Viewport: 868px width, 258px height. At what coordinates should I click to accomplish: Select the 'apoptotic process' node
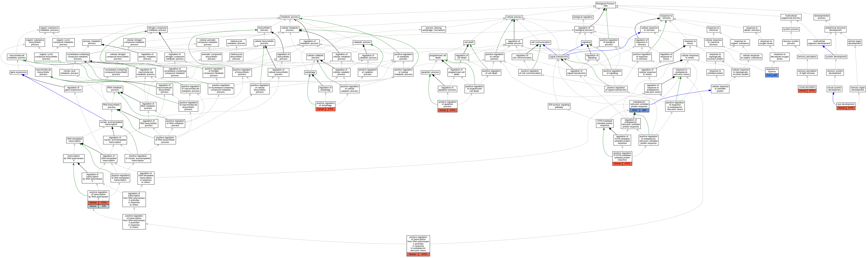430,72
